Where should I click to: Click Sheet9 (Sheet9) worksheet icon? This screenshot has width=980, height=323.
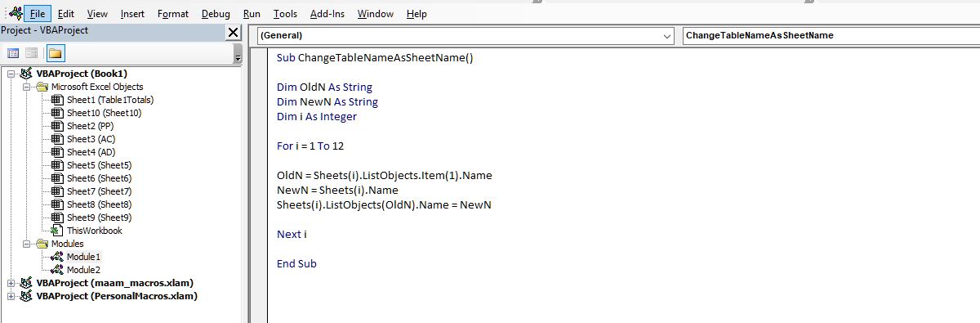56,218
